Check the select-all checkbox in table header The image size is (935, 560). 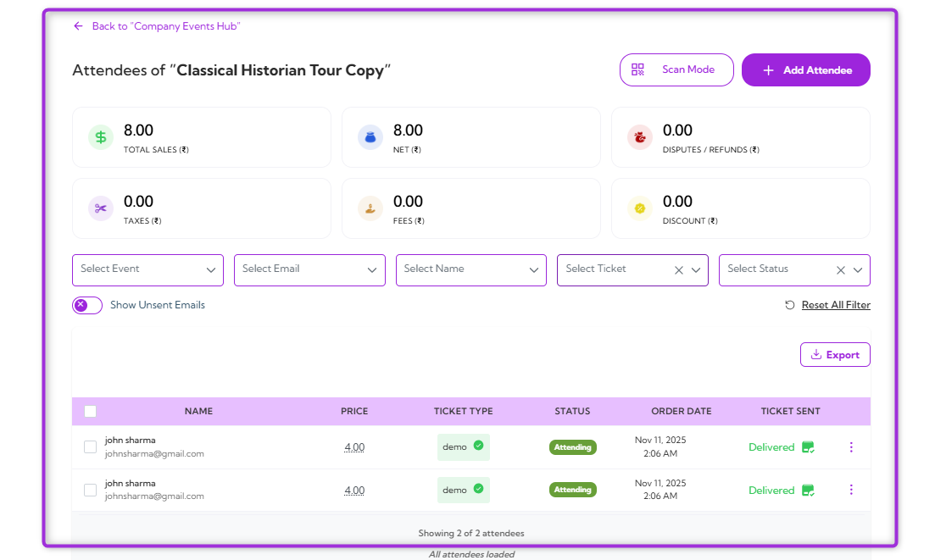click(90, 411)
